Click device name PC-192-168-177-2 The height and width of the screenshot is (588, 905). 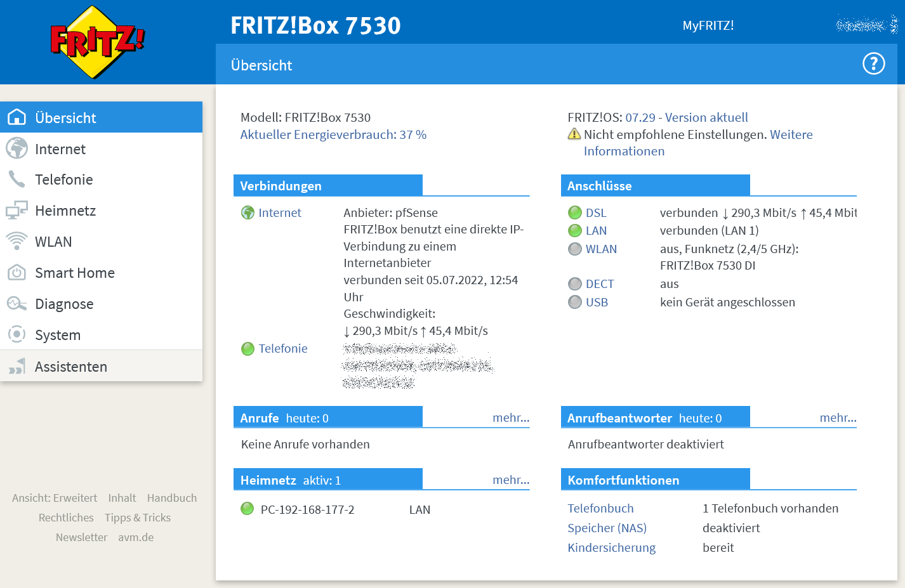tap(308, 509)
